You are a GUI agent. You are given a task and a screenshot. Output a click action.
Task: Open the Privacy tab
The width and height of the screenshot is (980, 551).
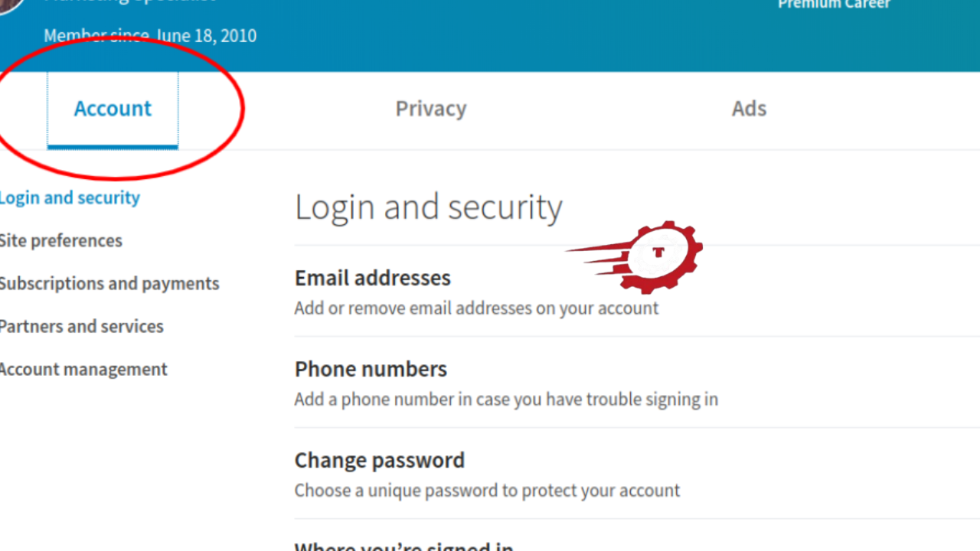[x=430, y=109]
